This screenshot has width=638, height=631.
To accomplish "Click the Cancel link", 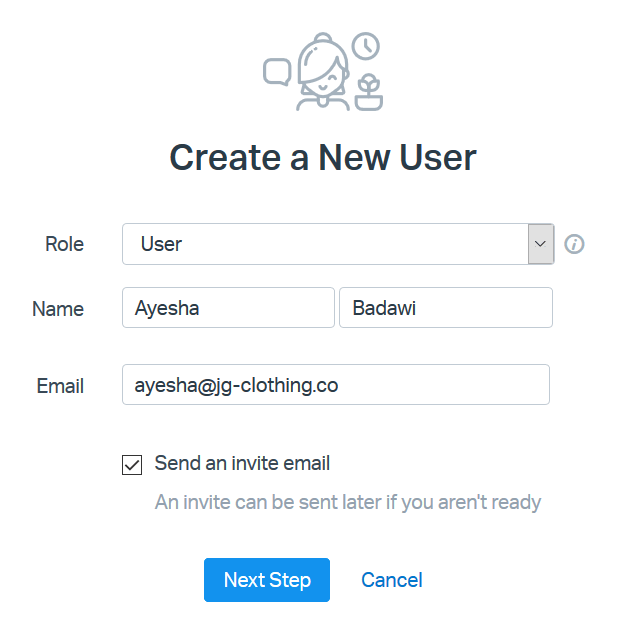I will tap(392, 580).
